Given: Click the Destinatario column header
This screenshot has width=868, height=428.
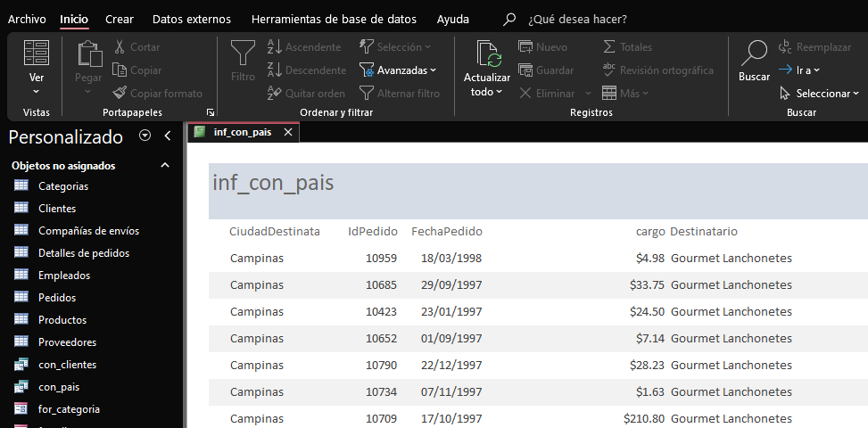Looking at the screenshot, I should pyautogui.click(x=704, y=232).
